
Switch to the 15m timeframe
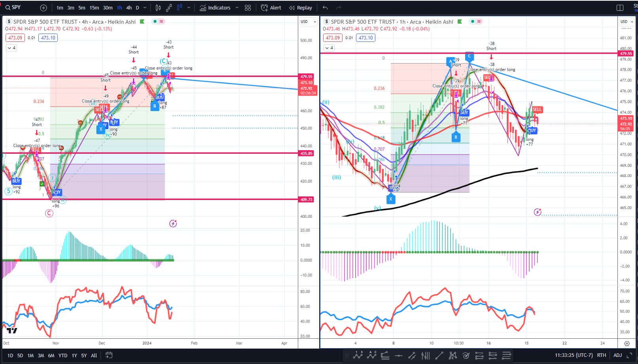coord(94,8)
